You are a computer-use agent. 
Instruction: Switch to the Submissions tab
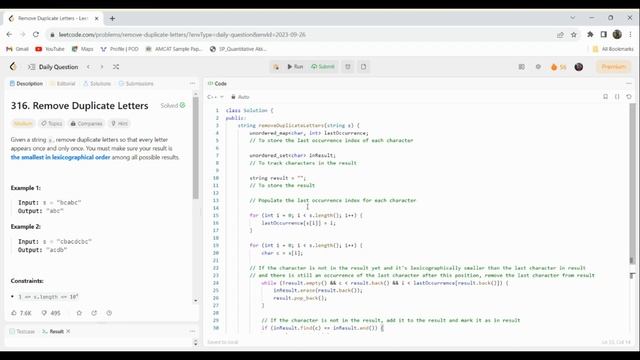point(136,84)
